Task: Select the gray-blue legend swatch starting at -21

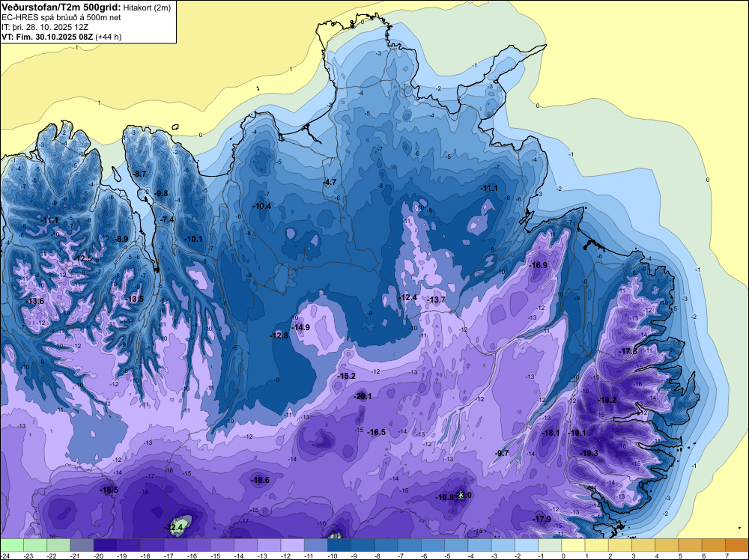Action: [x=82, y=545]
